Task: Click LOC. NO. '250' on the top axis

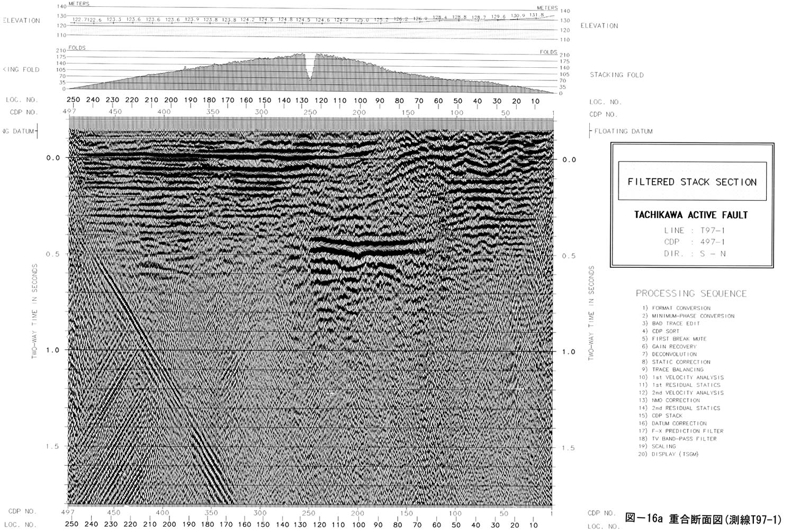Action: [73, 100]
